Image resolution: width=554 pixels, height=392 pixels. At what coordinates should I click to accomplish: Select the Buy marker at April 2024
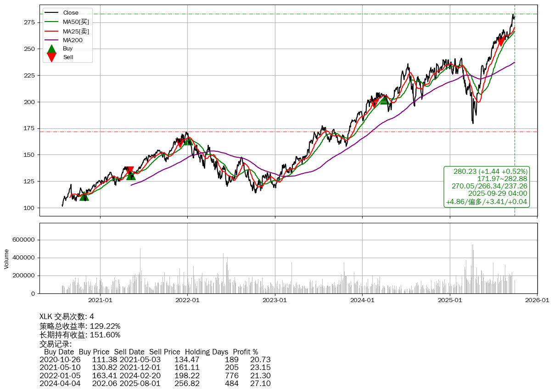coord(385,100)
